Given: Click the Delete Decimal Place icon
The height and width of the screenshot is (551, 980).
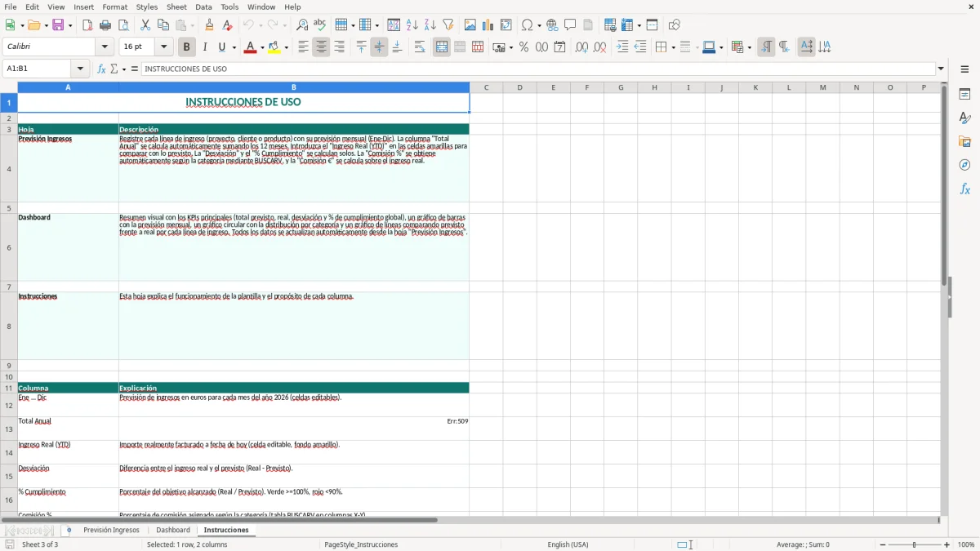Looking at the screenshot, I should [x=599, y=47].
